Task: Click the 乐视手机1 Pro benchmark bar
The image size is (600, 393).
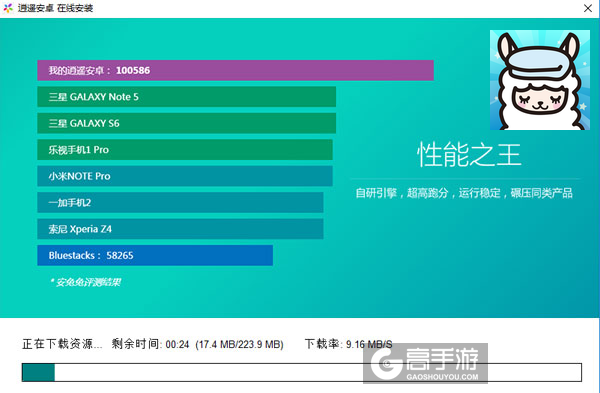Action: (185, 150)
